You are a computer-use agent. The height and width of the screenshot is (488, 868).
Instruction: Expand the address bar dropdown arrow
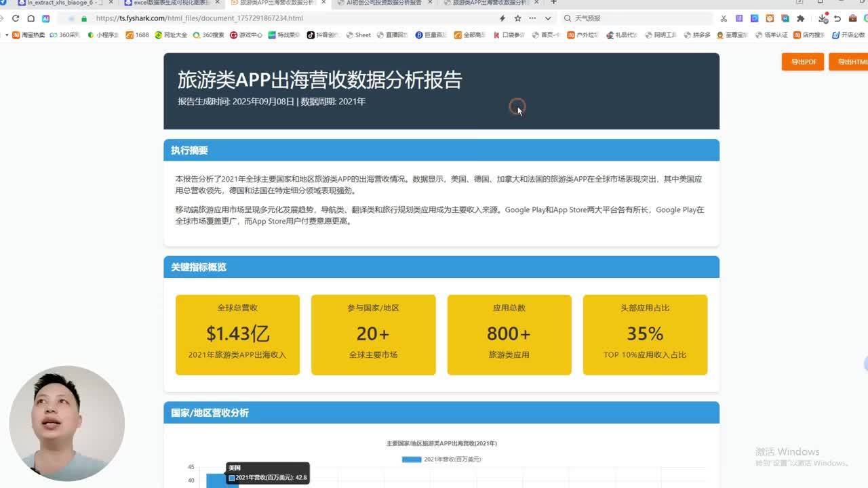click(x=547, y=18)
